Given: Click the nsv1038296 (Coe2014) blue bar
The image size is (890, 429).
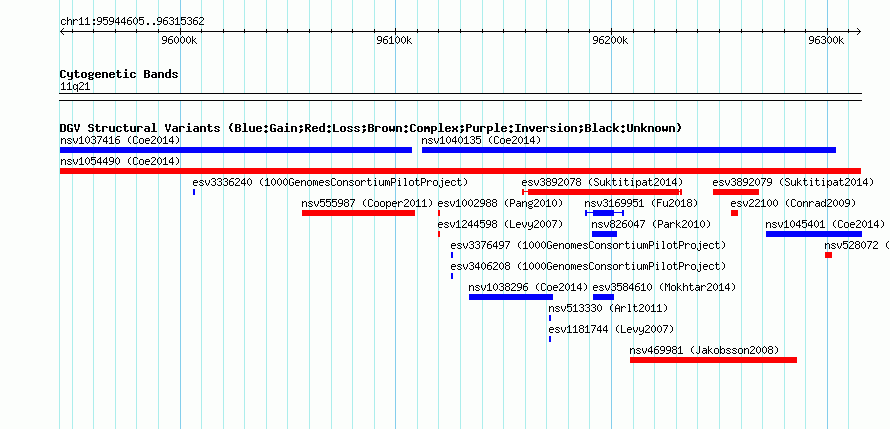Looking at the screenshot, I should click(511, 297).
